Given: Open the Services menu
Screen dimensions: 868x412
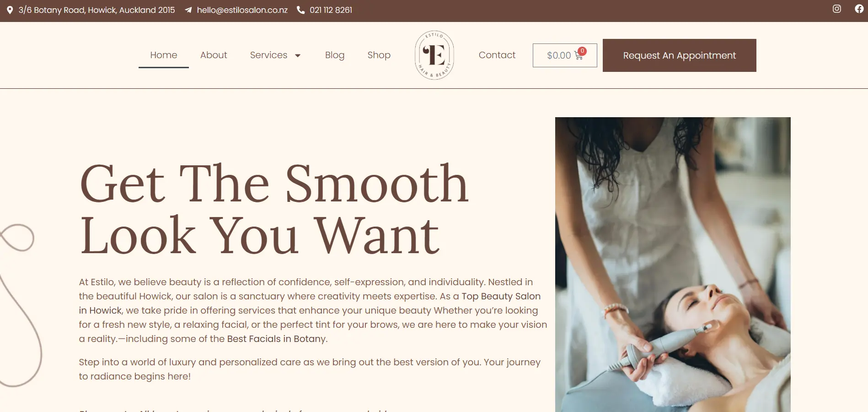Looking at the screenshot, I should [x=268, y=55].
